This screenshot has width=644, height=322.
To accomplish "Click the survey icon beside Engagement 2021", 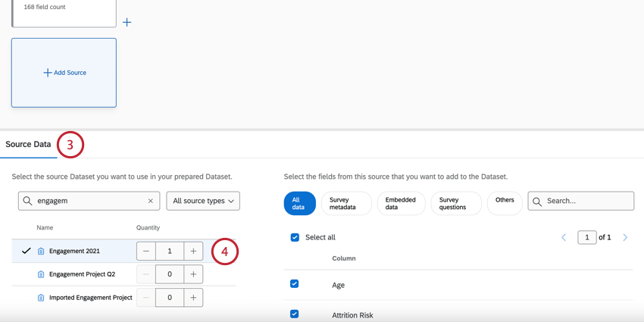I will [41, 251].
